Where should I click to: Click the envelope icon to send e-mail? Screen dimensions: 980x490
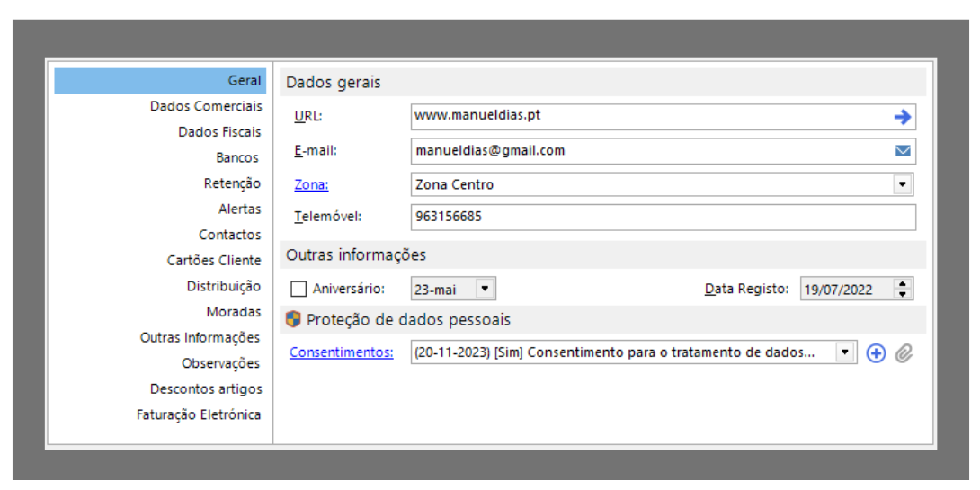tap(903, 151)
